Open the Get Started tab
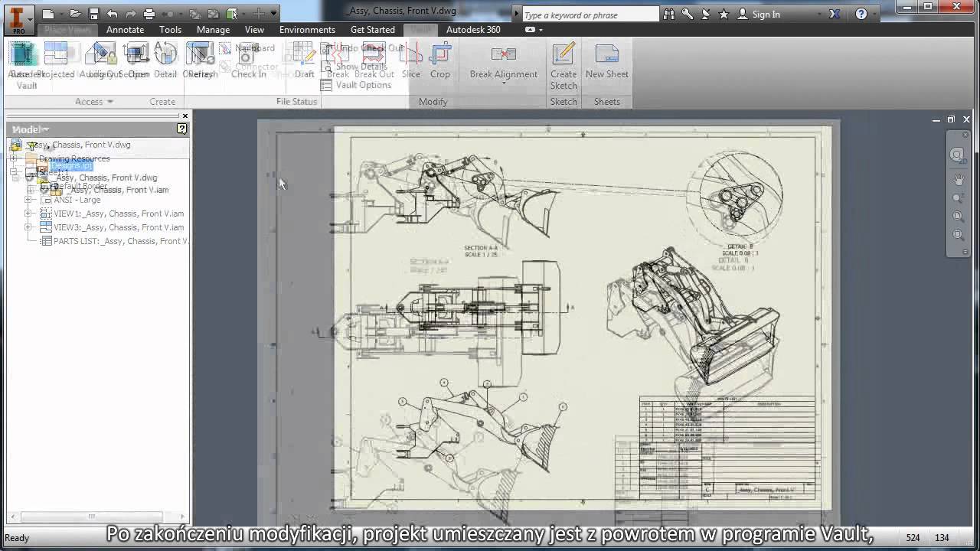Viewport: 980px width, 551px height. pos(373,30)
